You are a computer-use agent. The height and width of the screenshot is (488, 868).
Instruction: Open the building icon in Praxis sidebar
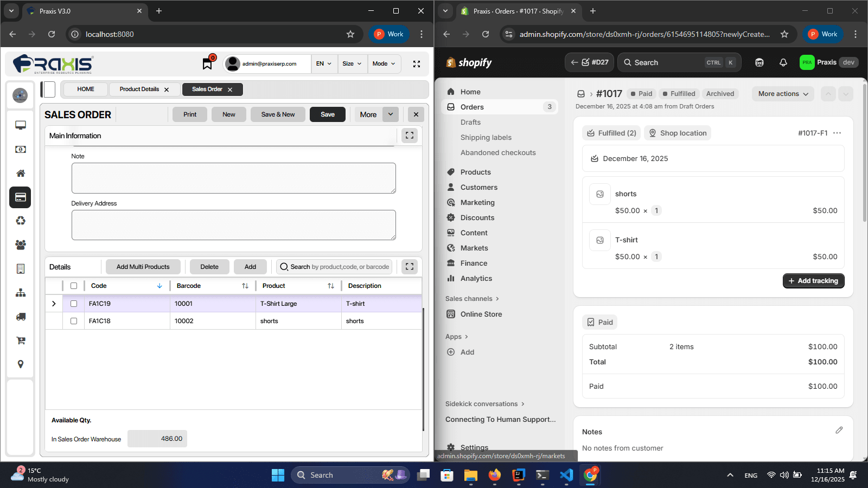pos(21,268)
